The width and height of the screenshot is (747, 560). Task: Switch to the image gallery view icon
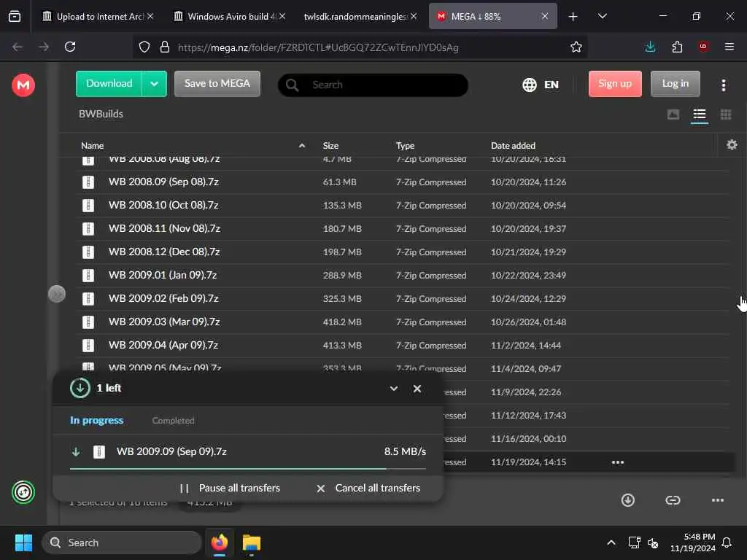(673, 114)
